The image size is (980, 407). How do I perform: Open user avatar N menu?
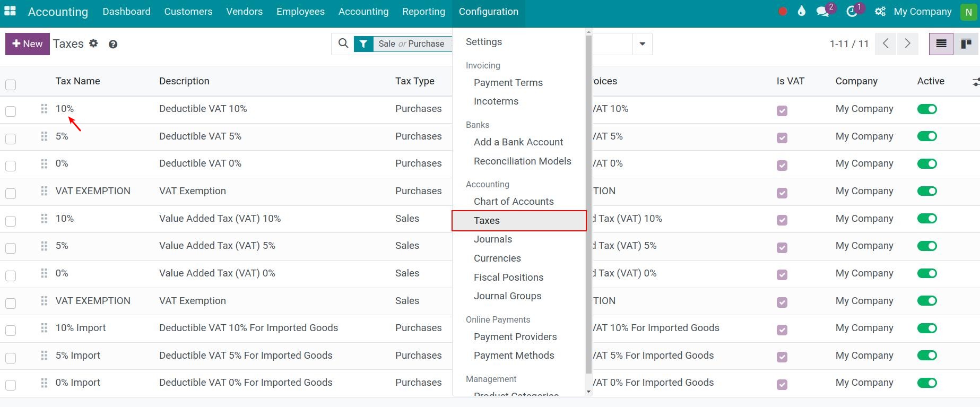pos(968,12)
